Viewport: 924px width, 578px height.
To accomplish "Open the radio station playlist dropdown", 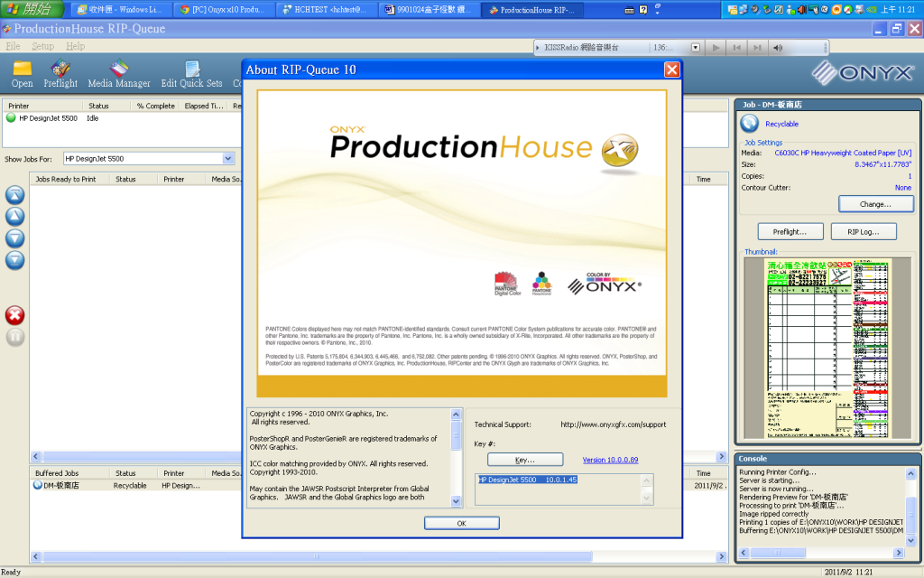I will tap(695, 47).
